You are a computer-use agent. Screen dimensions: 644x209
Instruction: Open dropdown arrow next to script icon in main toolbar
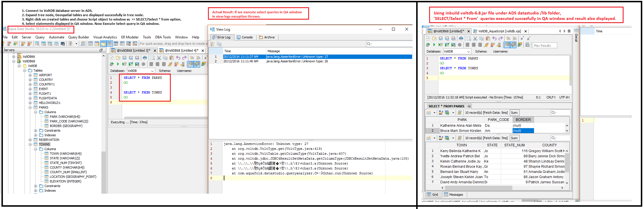[76, 44]
